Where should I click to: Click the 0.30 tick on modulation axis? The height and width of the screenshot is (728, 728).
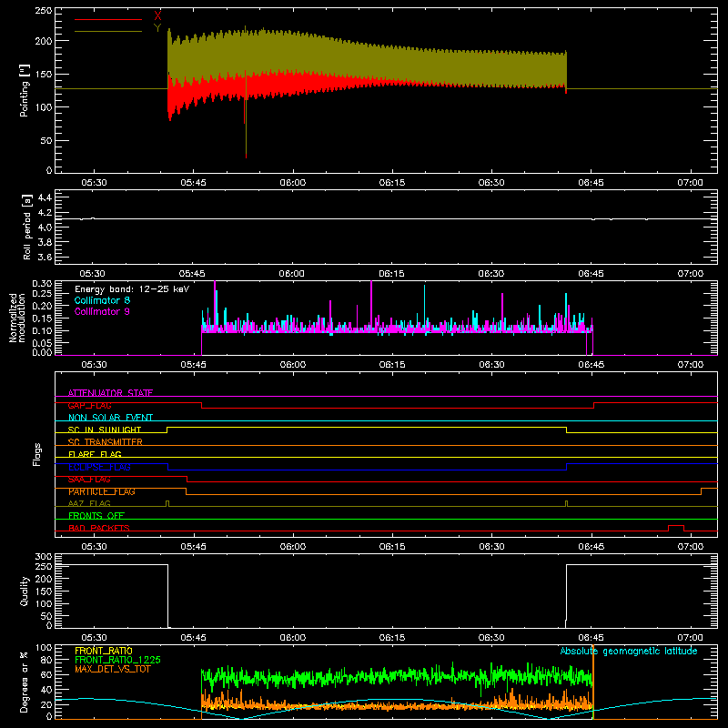coord(42,284)
